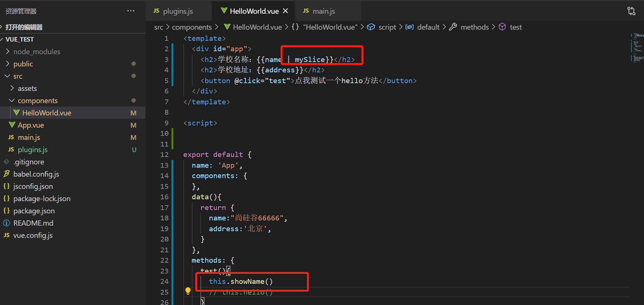The height and width of the screenshot is (305, 644).
Task: Open README.md file
Action: coord(73,223)
